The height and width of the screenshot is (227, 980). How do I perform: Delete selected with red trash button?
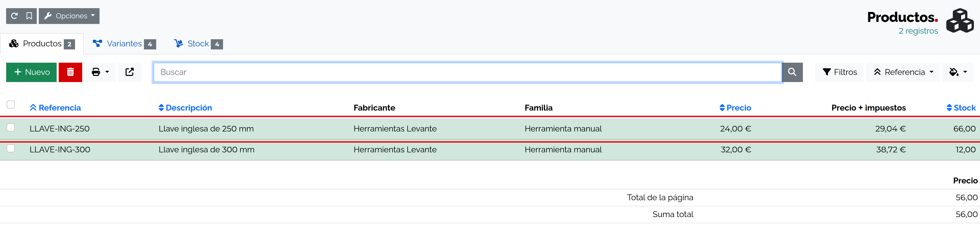[x=70, y=72]
